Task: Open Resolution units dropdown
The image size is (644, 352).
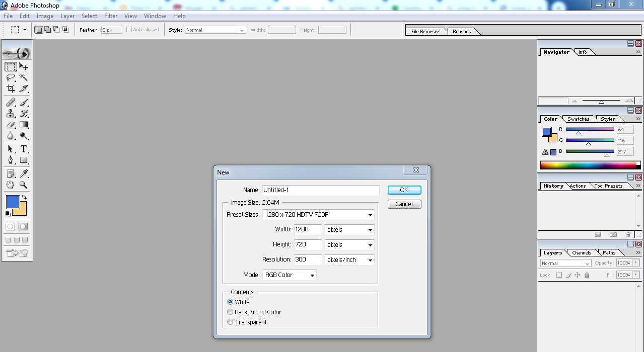Action: click(349, 260)
